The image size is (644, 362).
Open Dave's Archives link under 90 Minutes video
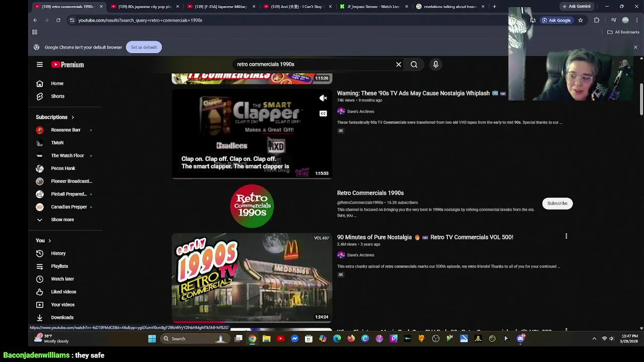[360, 255]
